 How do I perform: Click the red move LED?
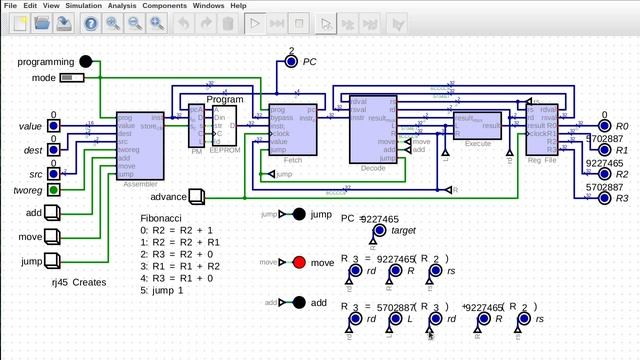coord(299,262)
